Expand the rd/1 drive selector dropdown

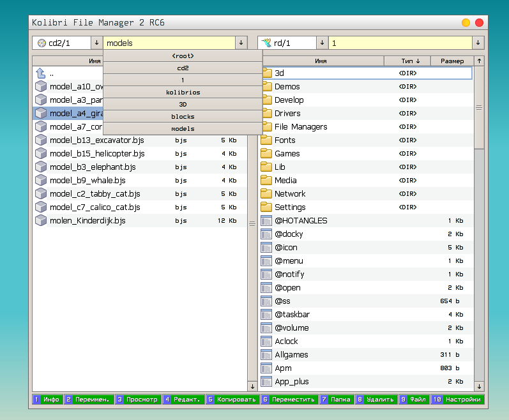point(322,43)
